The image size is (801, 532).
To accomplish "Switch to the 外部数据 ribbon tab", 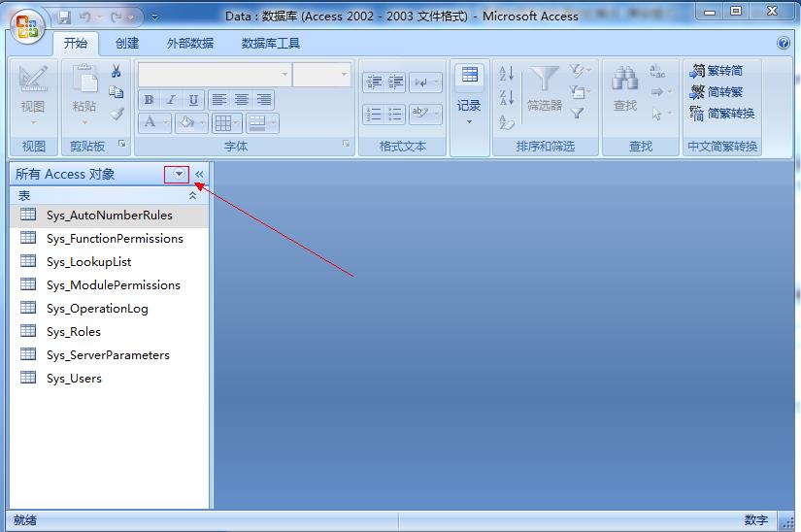I will click(x=190, y=44).
